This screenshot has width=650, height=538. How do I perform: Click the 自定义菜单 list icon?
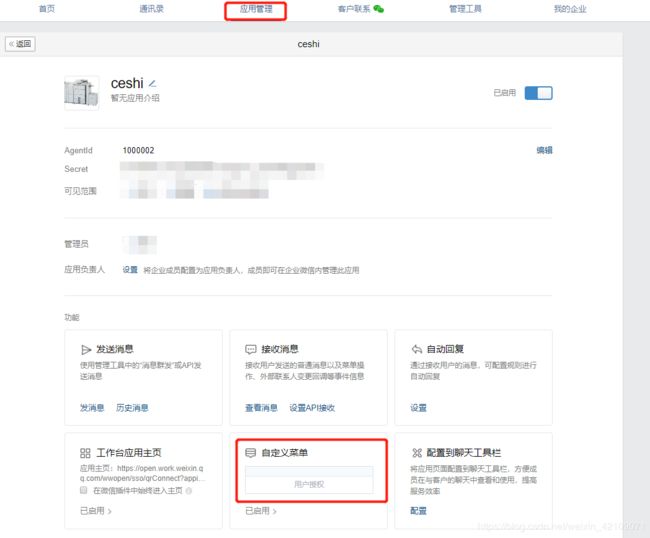(250, 453)
